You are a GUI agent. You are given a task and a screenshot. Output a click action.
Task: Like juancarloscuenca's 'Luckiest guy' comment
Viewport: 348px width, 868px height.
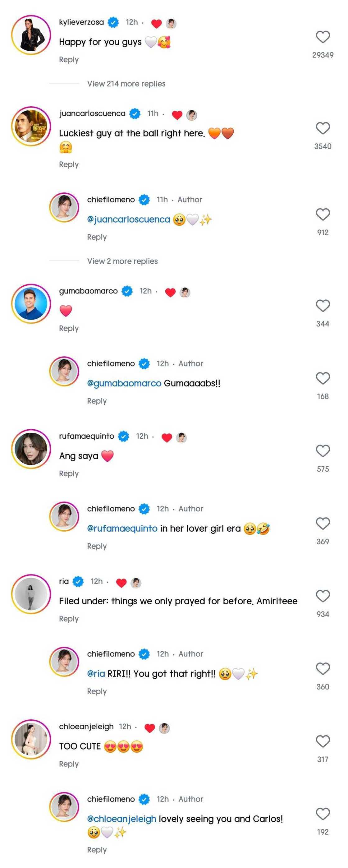click(323, 128)
